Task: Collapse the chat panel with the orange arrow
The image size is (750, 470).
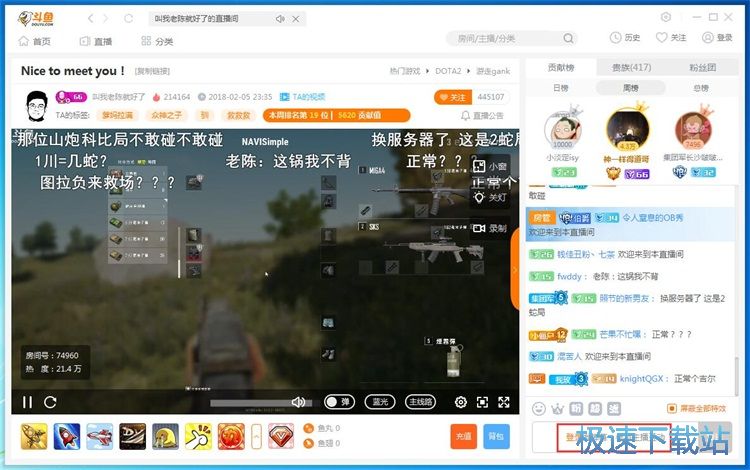Action: coord(515,269)
